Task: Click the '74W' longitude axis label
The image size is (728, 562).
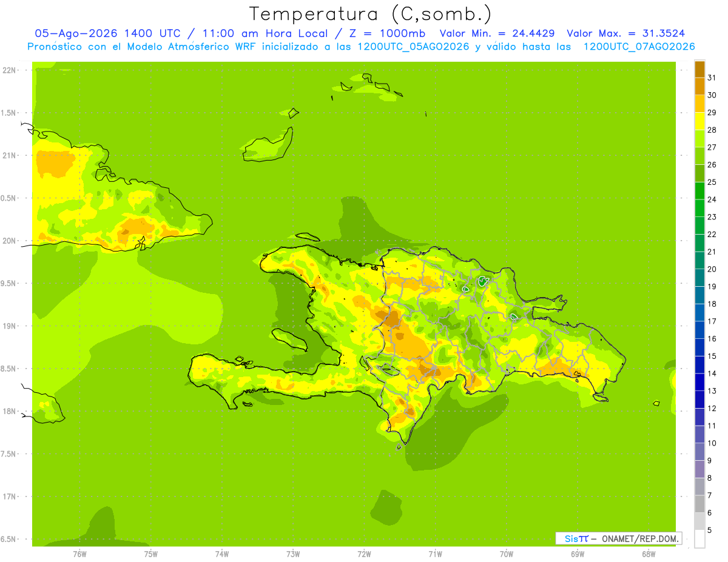Action: [x=221, y=554]
